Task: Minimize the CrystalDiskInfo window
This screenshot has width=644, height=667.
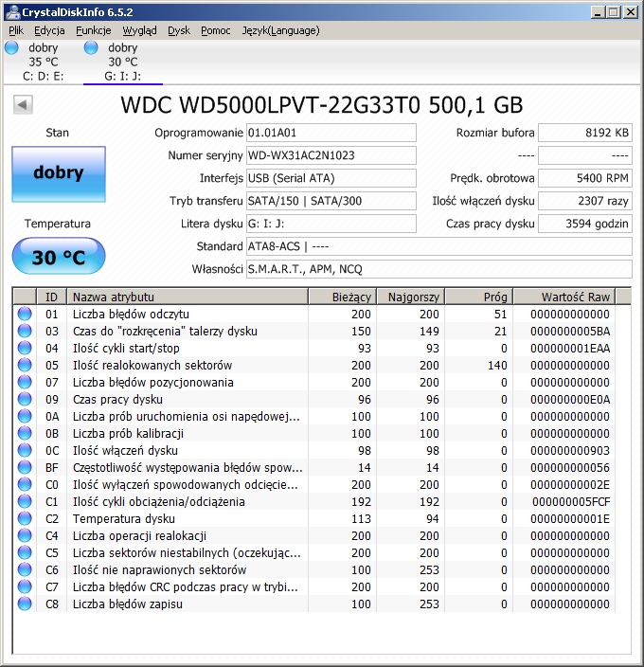Action: [x=598, y=12]
